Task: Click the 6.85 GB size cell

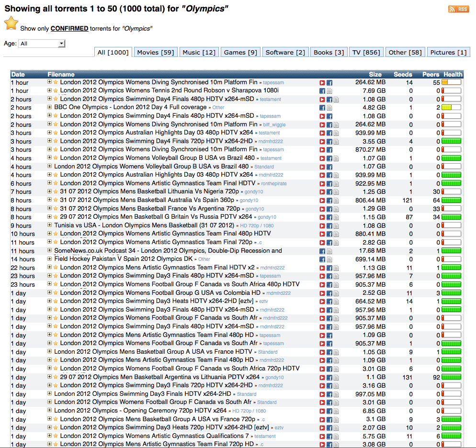Action: tap(374, 411)
